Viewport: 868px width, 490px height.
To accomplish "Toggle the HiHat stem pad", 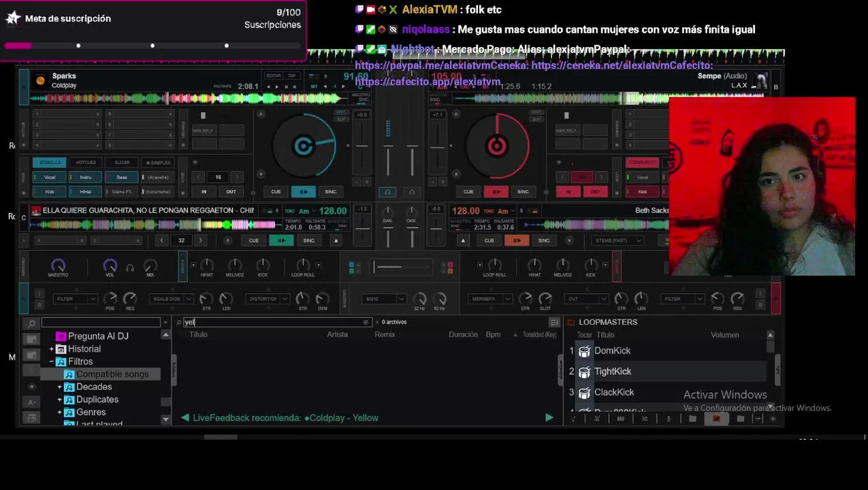I will (x=86, y=192).
